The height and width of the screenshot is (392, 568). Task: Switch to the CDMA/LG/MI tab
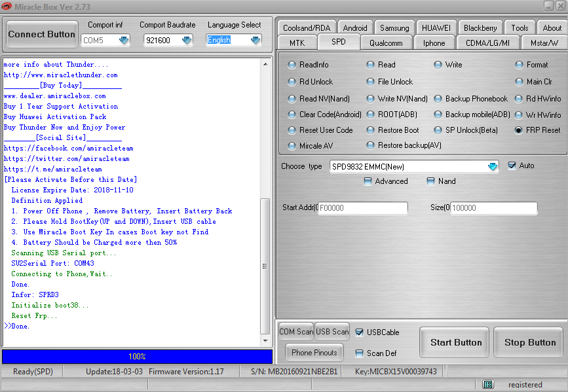[x=487, y=43]
